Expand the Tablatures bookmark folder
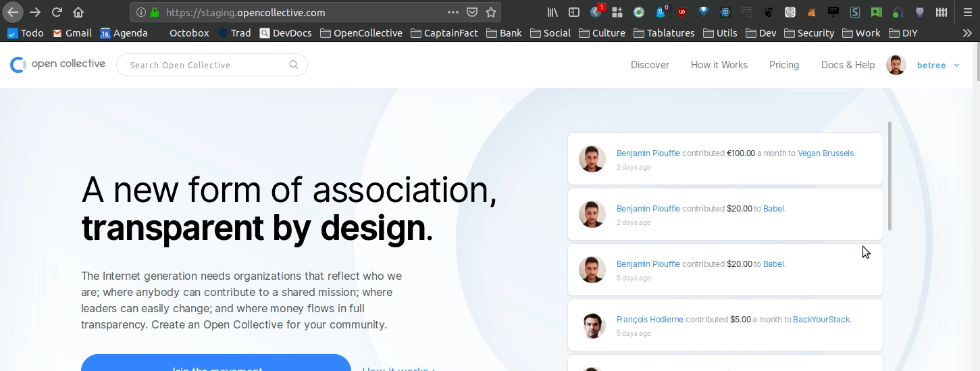This screenshot has width=980, height=371. (x=664, y=33)
